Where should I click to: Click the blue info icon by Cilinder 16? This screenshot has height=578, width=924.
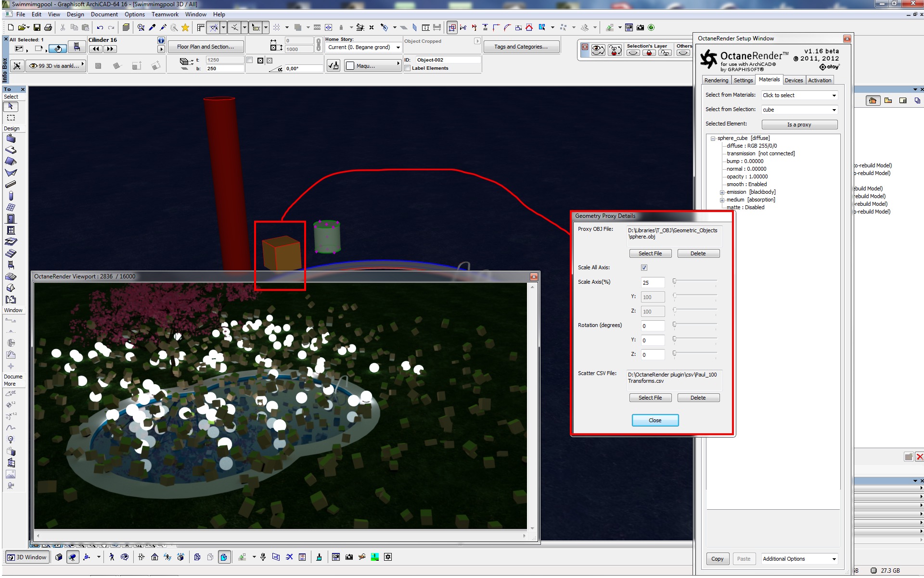161,40
